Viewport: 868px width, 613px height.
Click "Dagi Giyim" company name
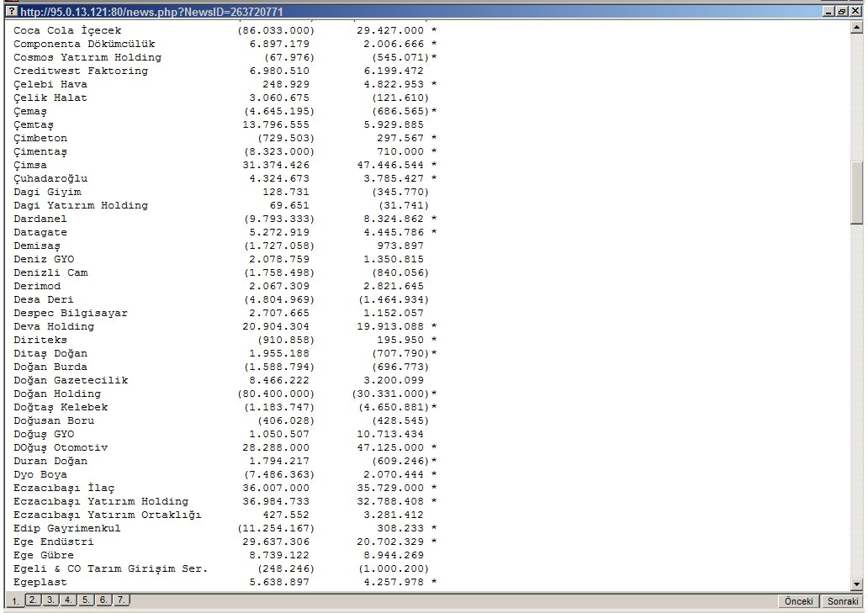(x=47, y=192)
